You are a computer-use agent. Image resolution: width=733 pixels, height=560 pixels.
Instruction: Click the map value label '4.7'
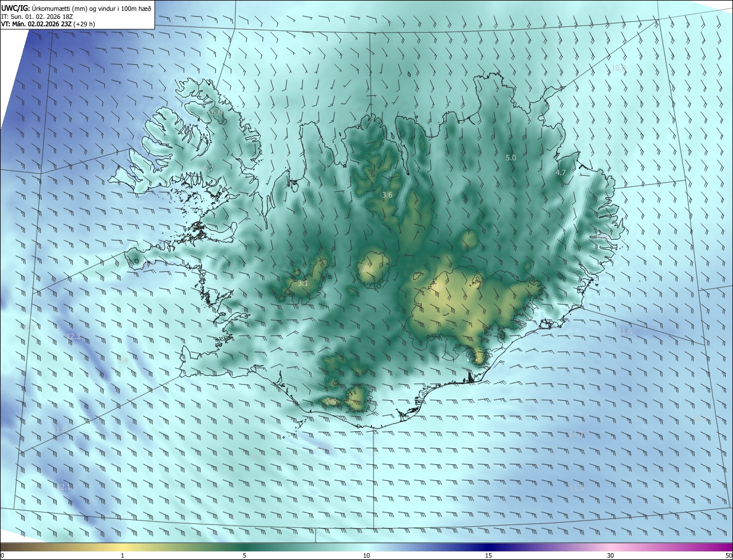pos(561,172)
